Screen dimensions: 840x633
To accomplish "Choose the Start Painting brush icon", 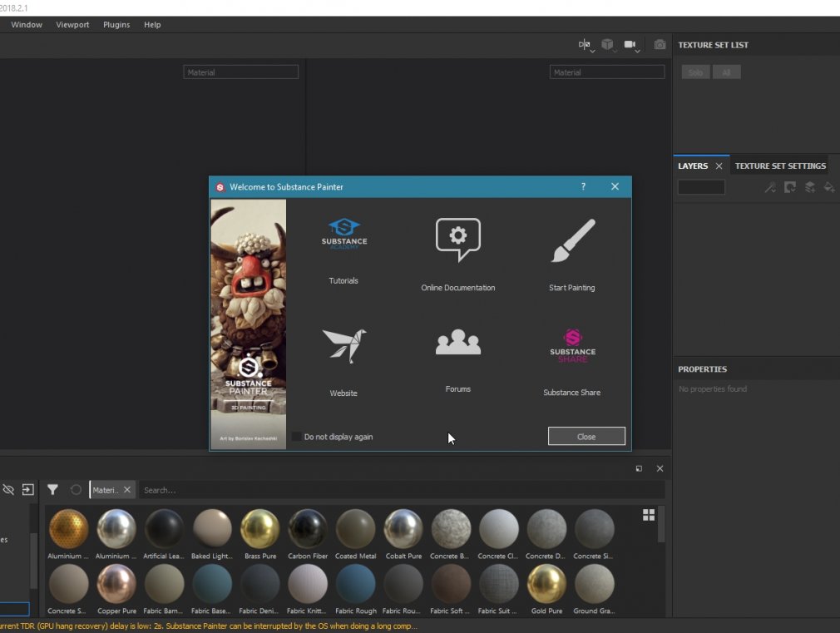I will (573, 240).
